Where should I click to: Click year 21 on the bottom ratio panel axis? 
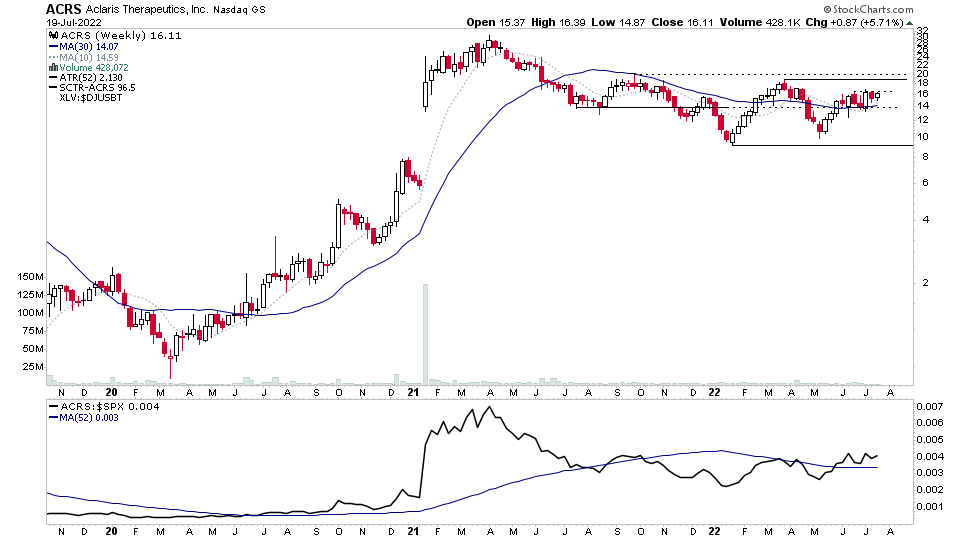(413, 531)
